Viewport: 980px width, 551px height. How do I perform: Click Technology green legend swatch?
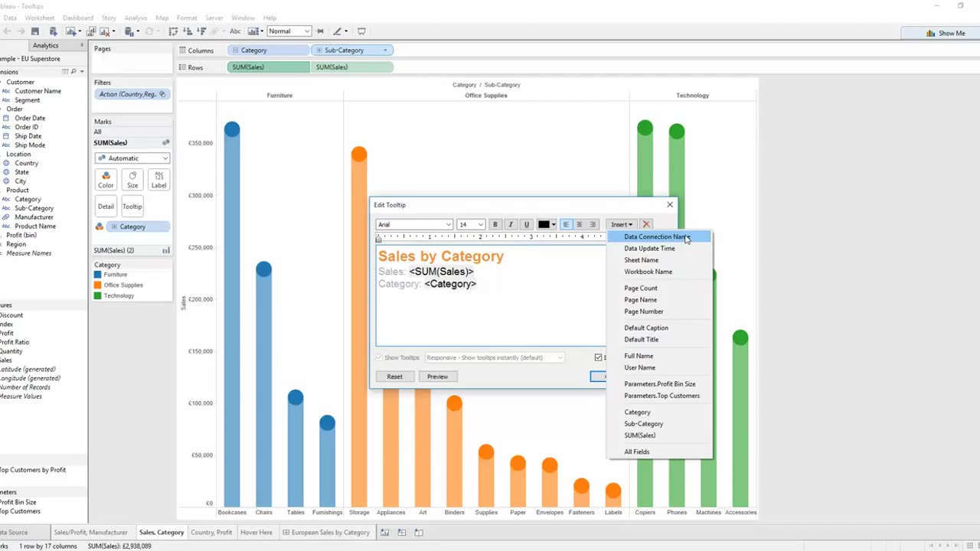(x=98, y=296)
